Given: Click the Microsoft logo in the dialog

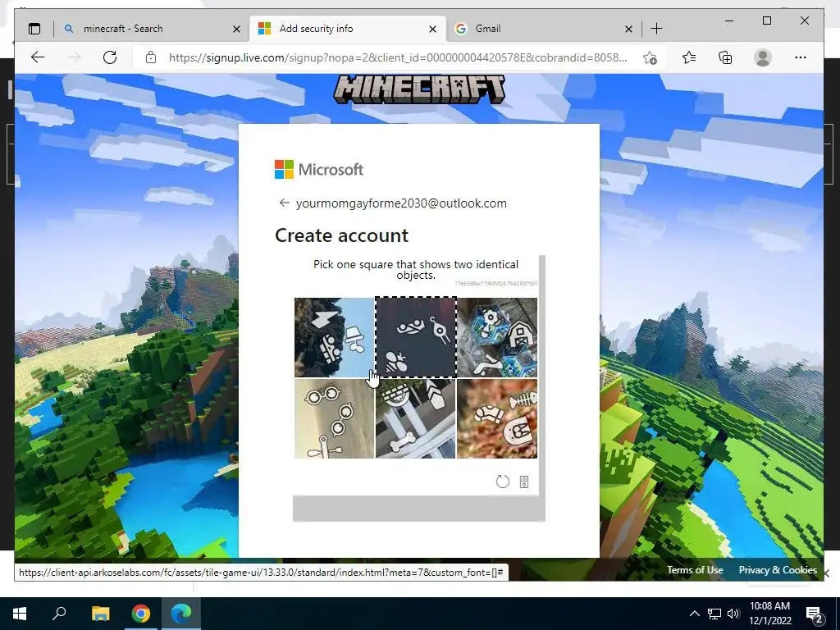Looking at the screenshot, I should (x=319, y=169).
